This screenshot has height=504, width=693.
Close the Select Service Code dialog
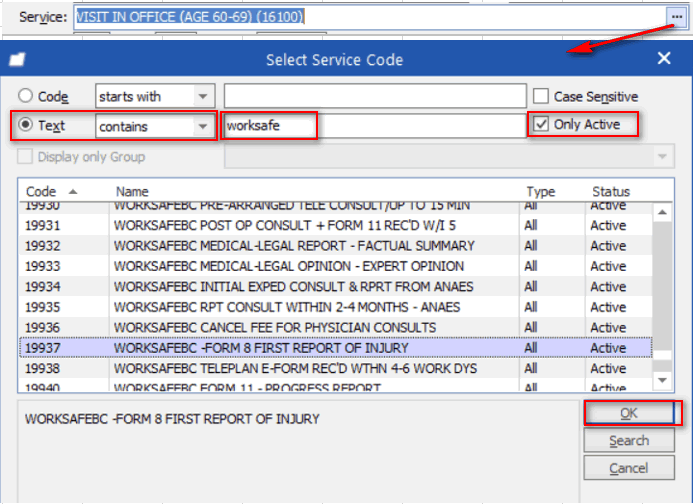(x=663, y=59)
